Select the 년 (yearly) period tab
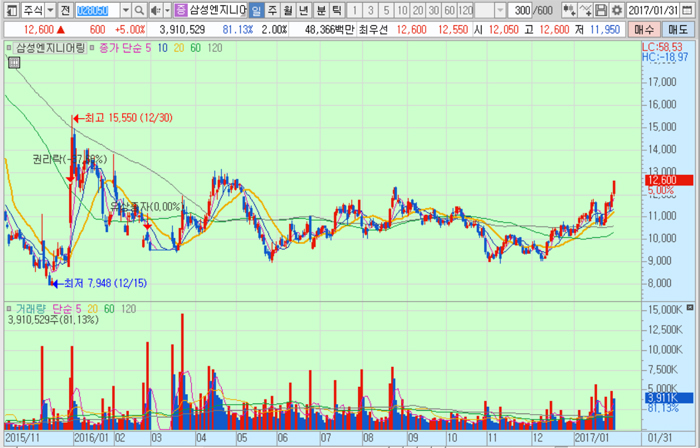700x448 pixels. coord(304,10)
